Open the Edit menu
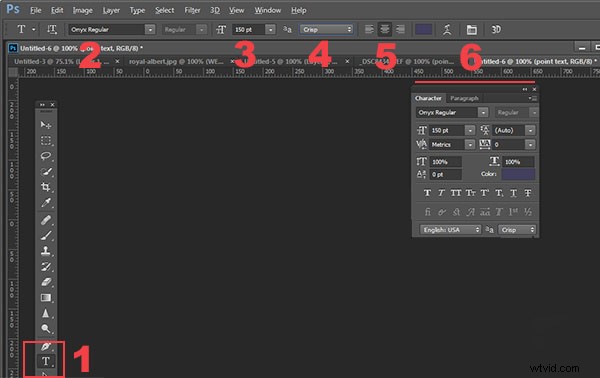This screenshot has width=600, height=378. 57,10
